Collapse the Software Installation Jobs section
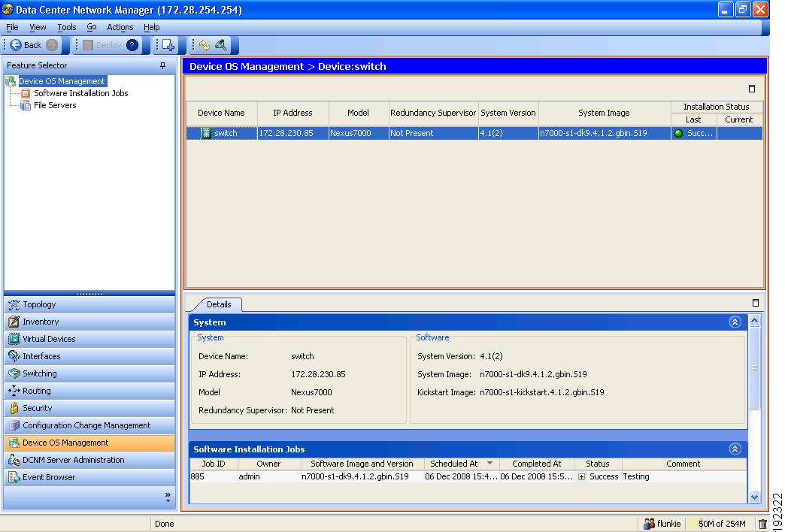The width and height of the screenshot is (785, 532). point(735,449)
